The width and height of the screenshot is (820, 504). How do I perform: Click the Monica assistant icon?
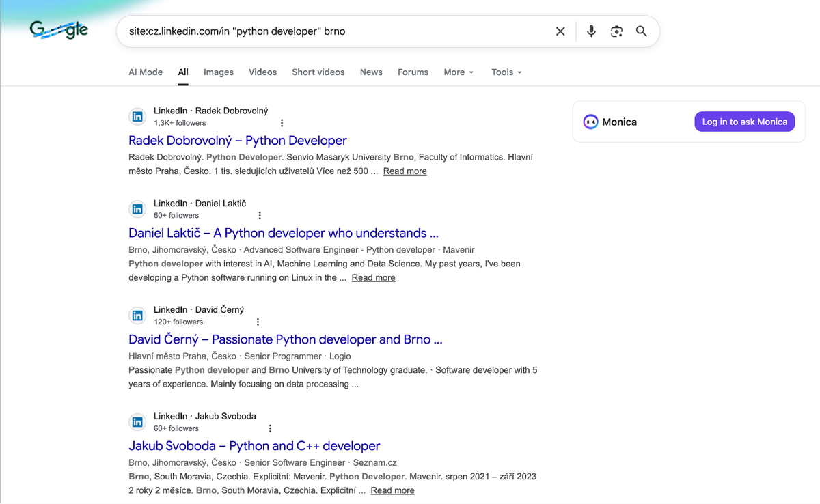(590, 122)
